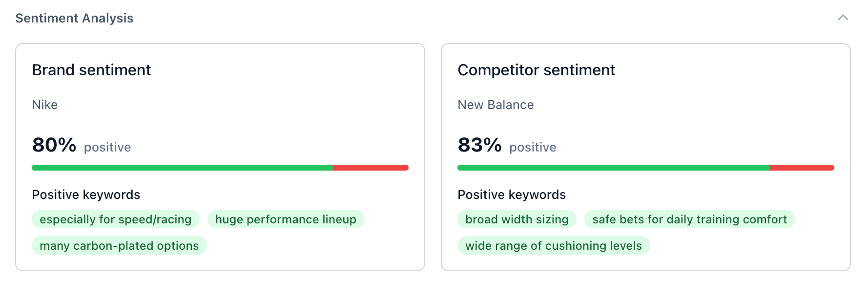The height and width of the screenshot is (283, 868).
Task: Click the 'huge performance lineup' keyword tag
Action: (x=286, y=219)
